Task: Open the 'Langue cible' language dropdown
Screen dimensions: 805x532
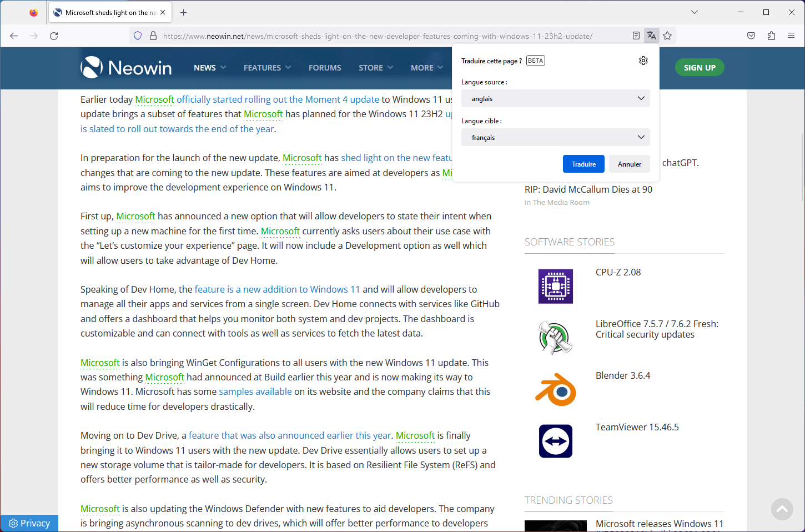Action: click(x=555, y=137)
